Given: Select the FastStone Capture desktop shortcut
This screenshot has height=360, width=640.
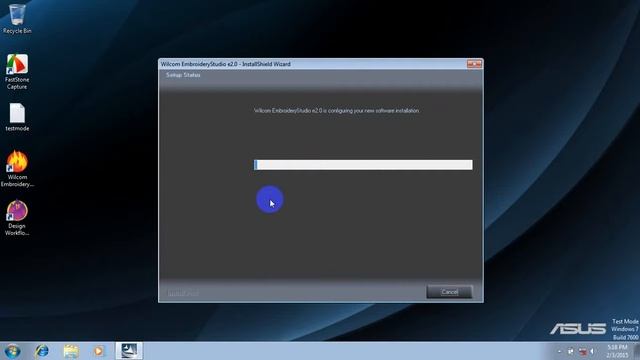Looking at the screenshot, I should (x=17, y=71).
